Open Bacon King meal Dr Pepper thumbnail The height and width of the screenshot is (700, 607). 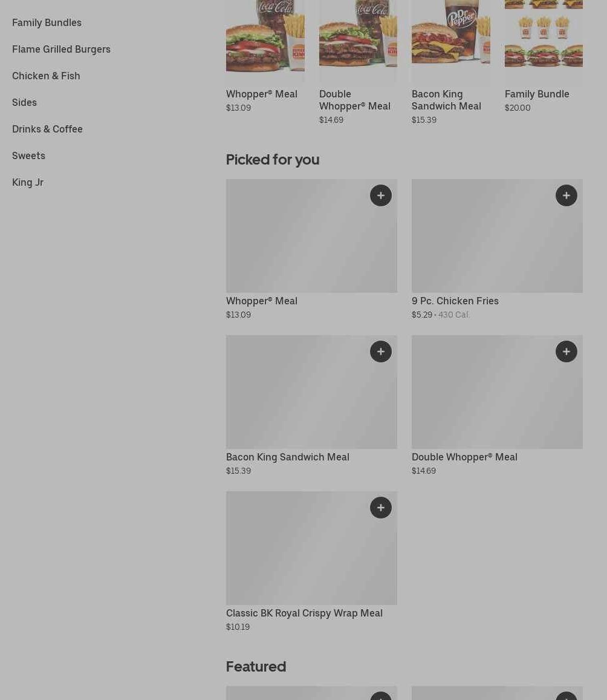tap(451, 40)
